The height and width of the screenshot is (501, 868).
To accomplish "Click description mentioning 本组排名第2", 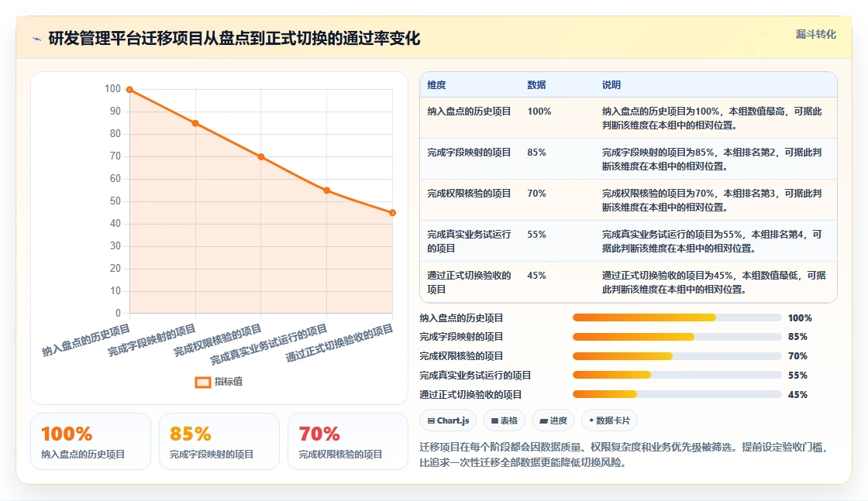I will coord(712,160).
